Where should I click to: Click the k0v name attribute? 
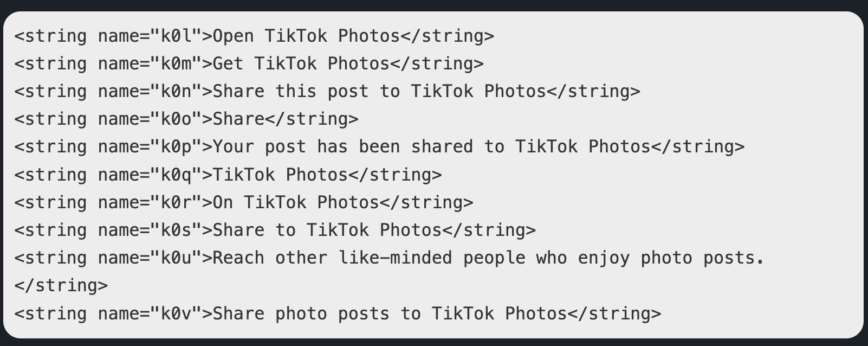(150, 314)
